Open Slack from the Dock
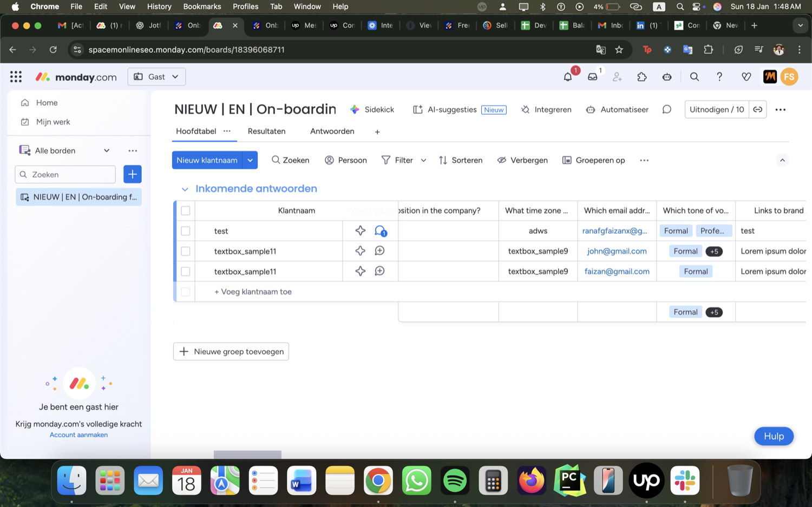This screenshot has height=507, width=812. coord(685,480)
